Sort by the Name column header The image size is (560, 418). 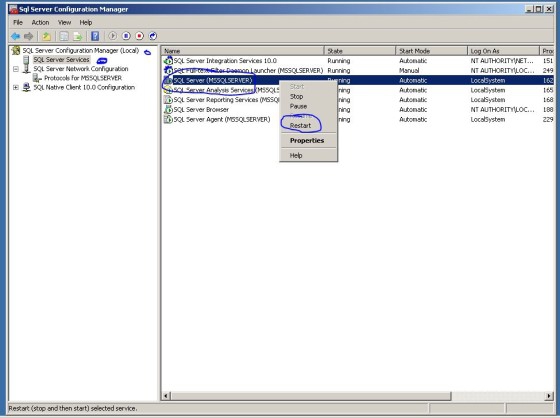[243, 51]
